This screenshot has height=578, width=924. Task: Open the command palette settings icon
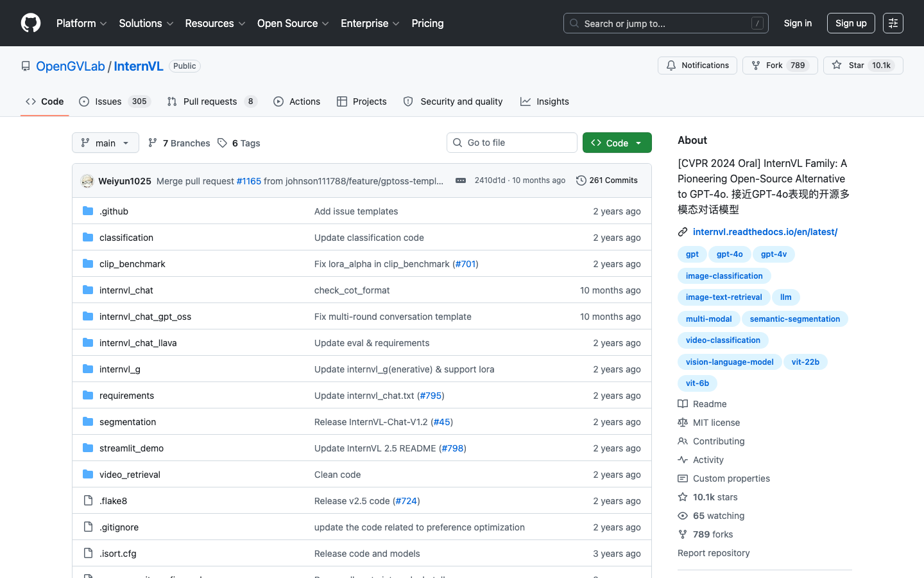[x=893, y=23]
